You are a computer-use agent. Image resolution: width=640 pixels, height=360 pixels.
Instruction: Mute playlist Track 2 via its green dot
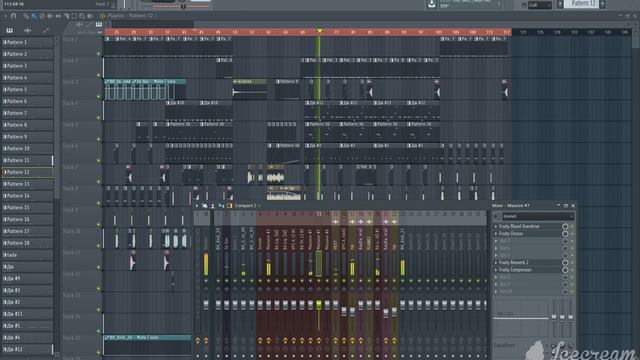[98, 75]
